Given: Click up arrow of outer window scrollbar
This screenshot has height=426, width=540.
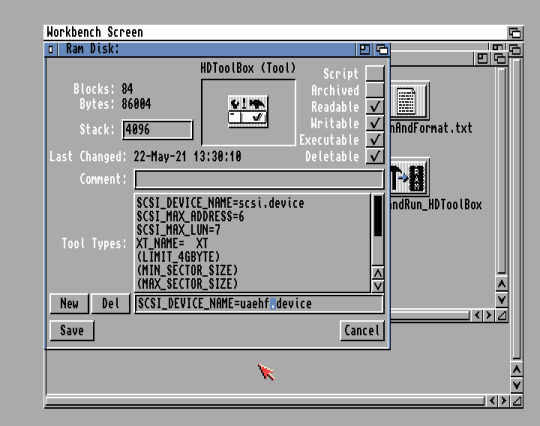Looking at the screenshot, I should tap(517, 369).
